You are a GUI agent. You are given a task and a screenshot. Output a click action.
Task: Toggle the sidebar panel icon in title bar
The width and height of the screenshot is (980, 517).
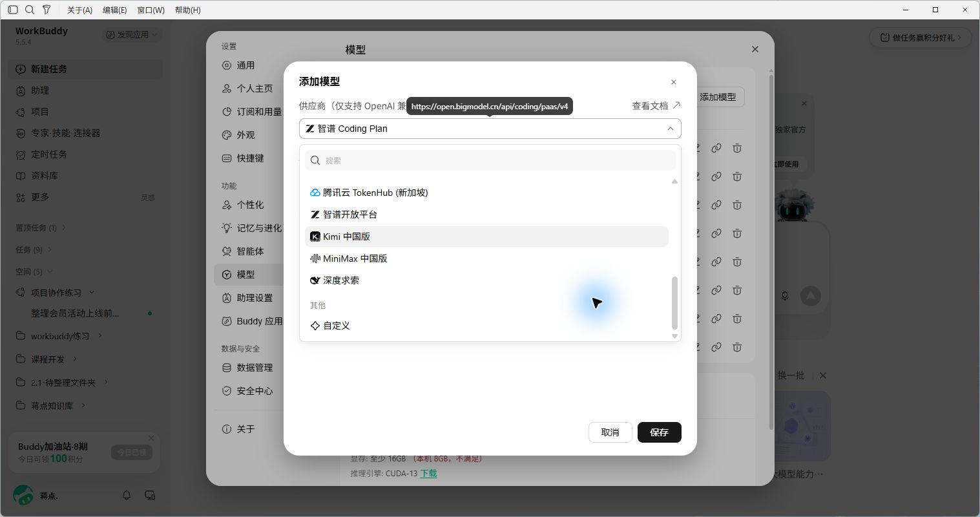[x=13, y=10]
